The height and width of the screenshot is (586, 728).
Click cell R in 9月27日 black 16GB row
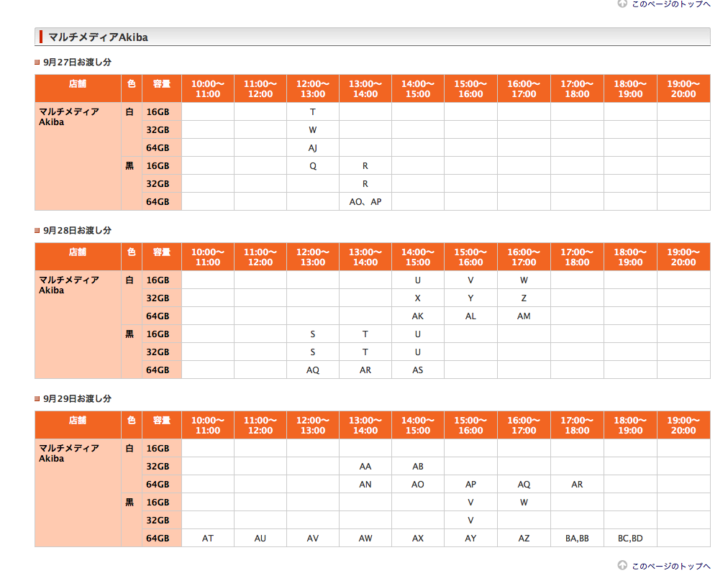[365, 165]
